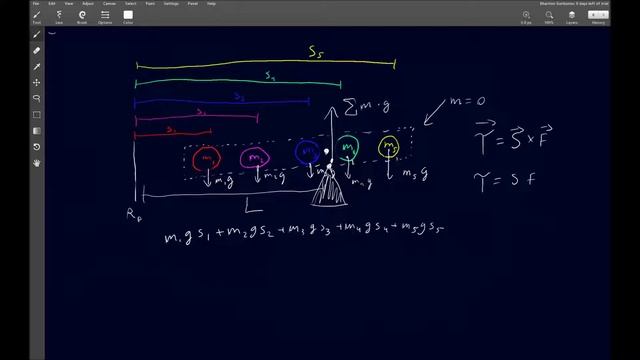Open the Adjust menu

click(x=88, y=4)
